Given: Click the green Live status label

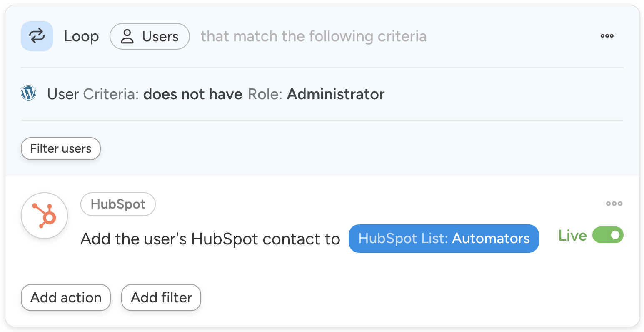Looking at the screenshot, I should click(x=572, y=236).
